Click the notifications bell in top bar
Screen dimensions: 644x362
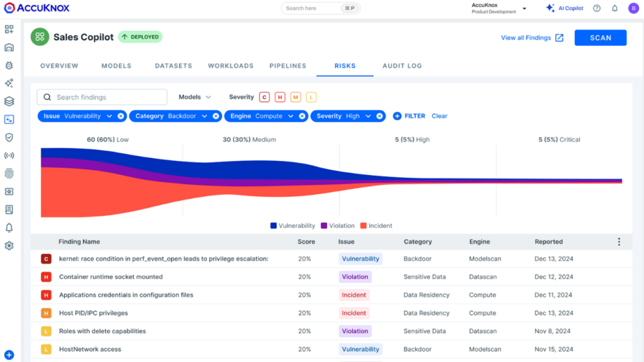click(614, 8)
